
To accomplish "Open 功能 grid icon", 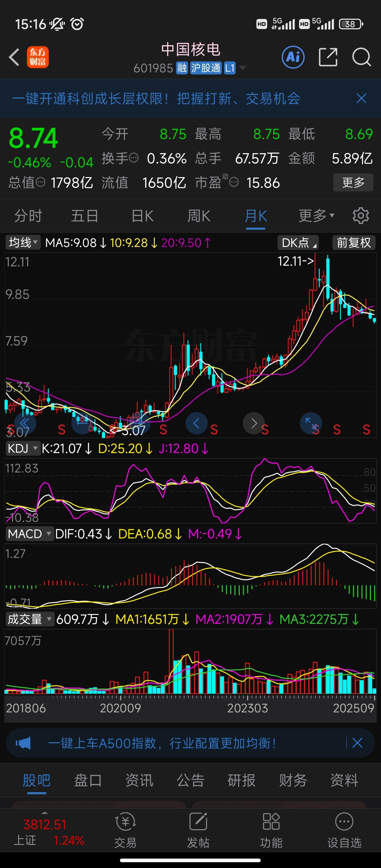I will (x=271, y=830).
